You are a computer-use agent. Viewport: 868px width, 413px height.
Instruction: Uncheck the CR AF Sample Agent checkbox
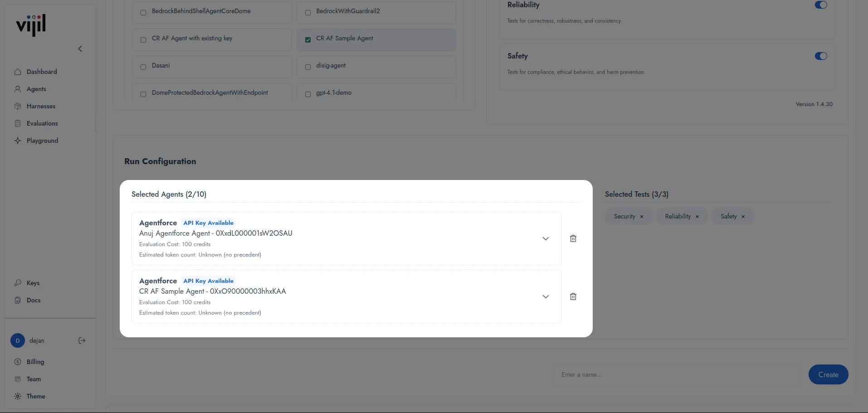tap(308, 40)
